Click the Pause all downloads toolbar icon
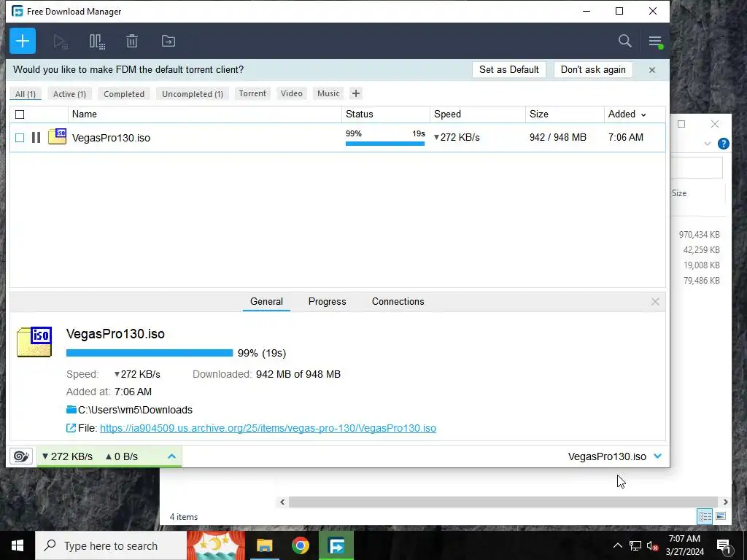 tap(97, 42)
